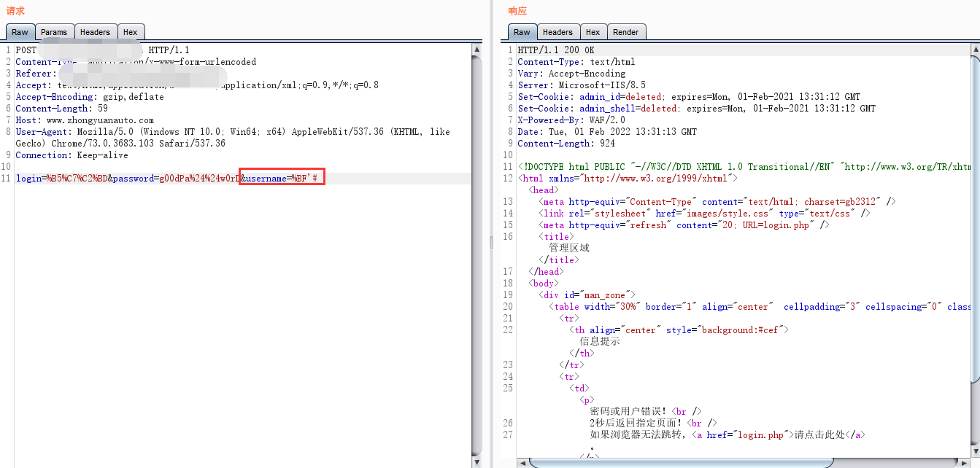Viewport: 980px width, 468px height.
Task: Click the Accept-Encoding: gzip,deflate header
Action: pos(90,97)
